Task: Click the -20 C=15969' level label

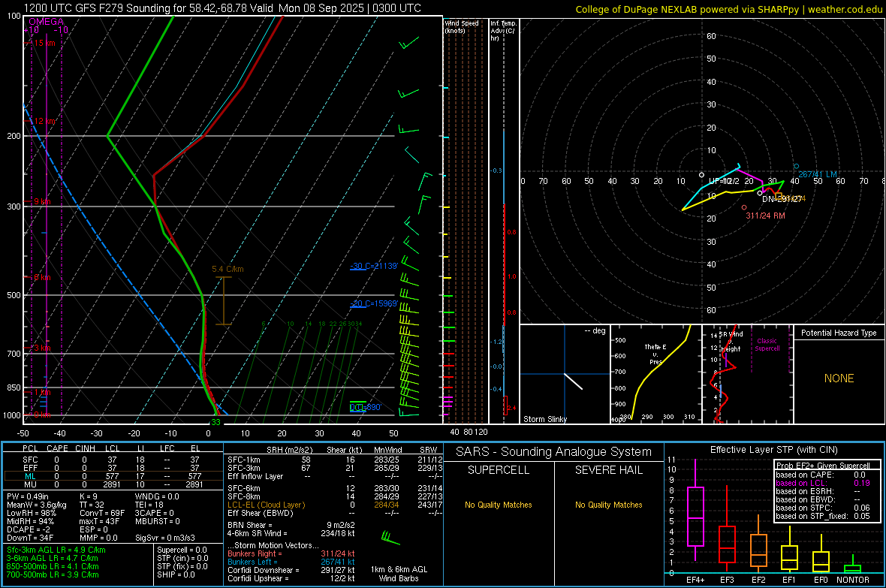Action: tap(374, 303)
